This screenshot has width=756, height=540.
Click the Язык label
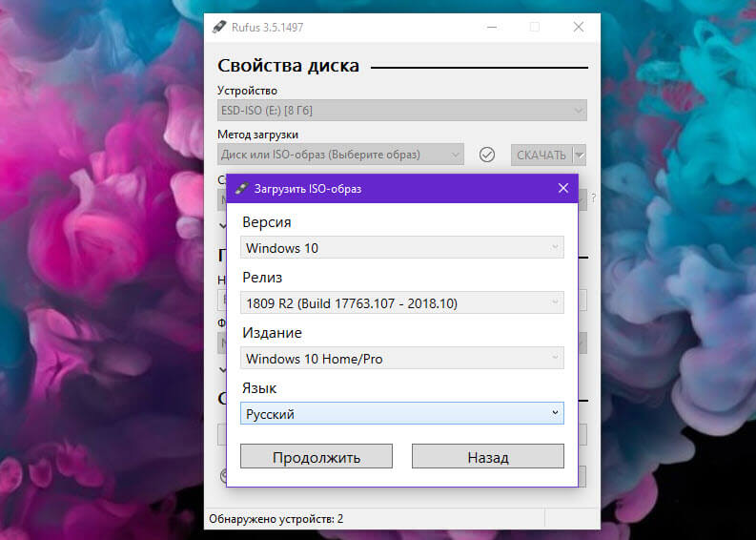point(259,388)
